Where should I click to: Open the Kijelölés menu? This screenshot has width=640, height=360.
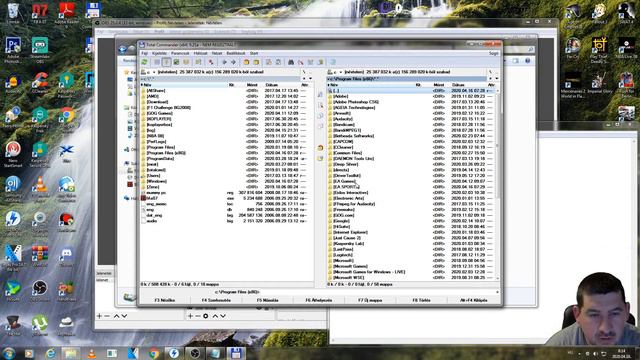click(160, 53)
